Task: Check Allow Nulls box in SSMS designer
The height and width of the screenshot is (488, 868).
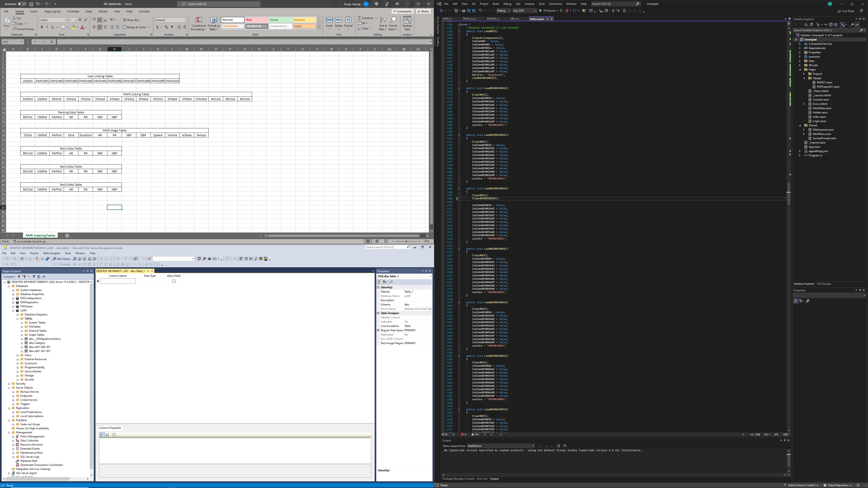Action: (x=174, y=281)
